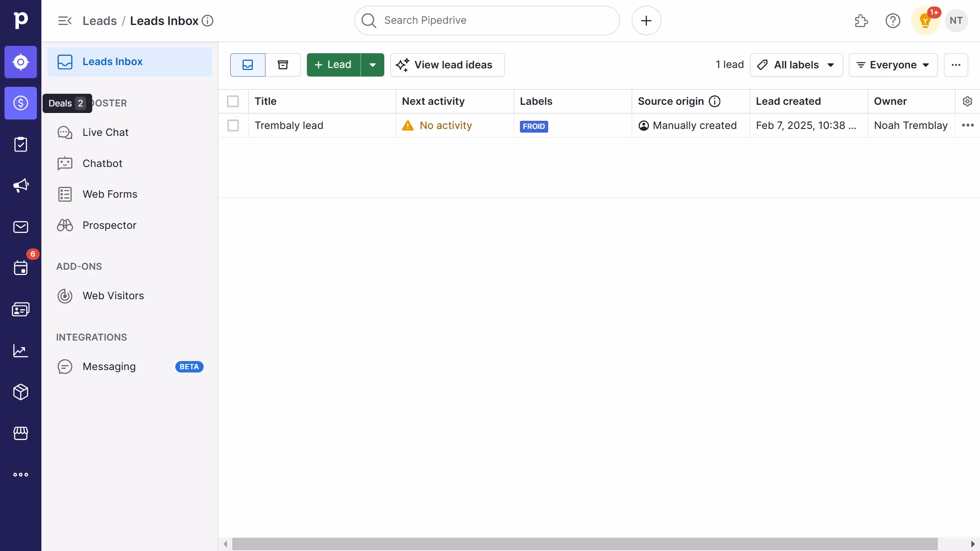The width and height of the screenshot is (980, 551).
Task: Open the Everyone owner filter dropdown
Action: click(893, 65)
